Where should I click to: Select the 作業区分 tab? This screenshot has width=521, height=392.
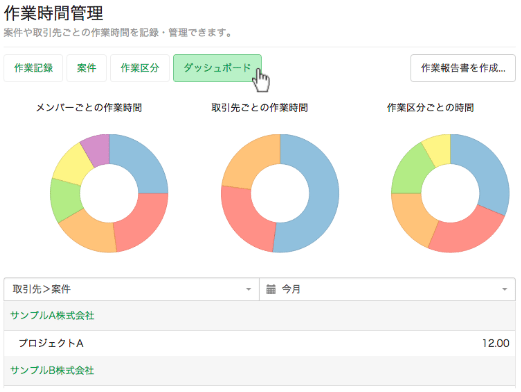(x=140, y=68)
